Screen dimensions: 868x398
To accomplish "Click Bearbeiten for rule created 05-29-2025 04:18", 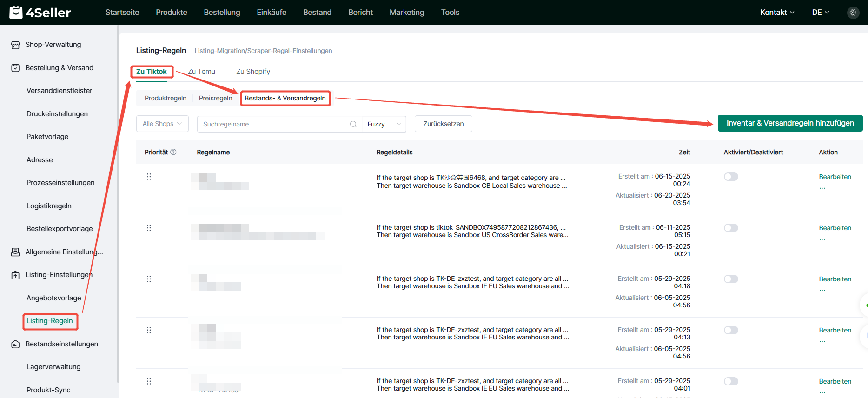I will (835, 279).
